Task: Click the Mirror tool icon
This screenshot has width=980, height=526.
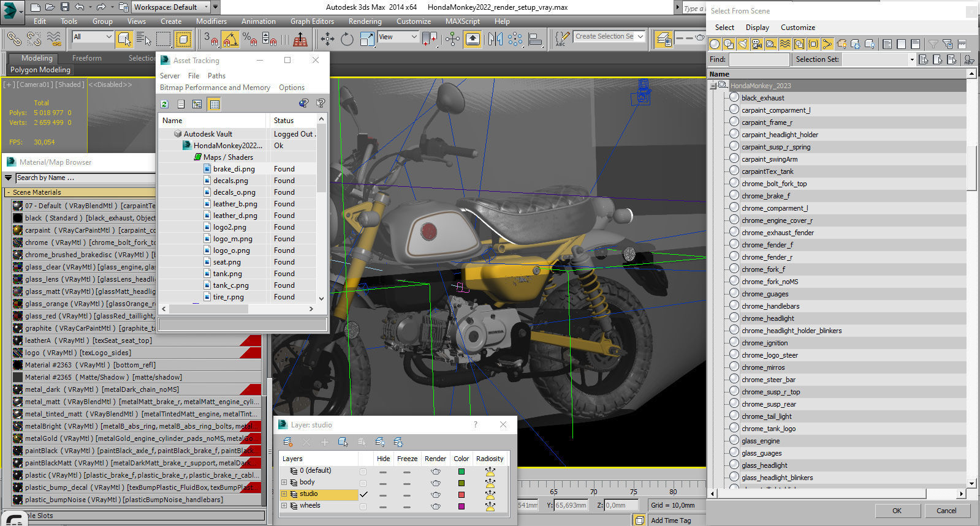Action: pyautogui.click(x=495, y=39)
